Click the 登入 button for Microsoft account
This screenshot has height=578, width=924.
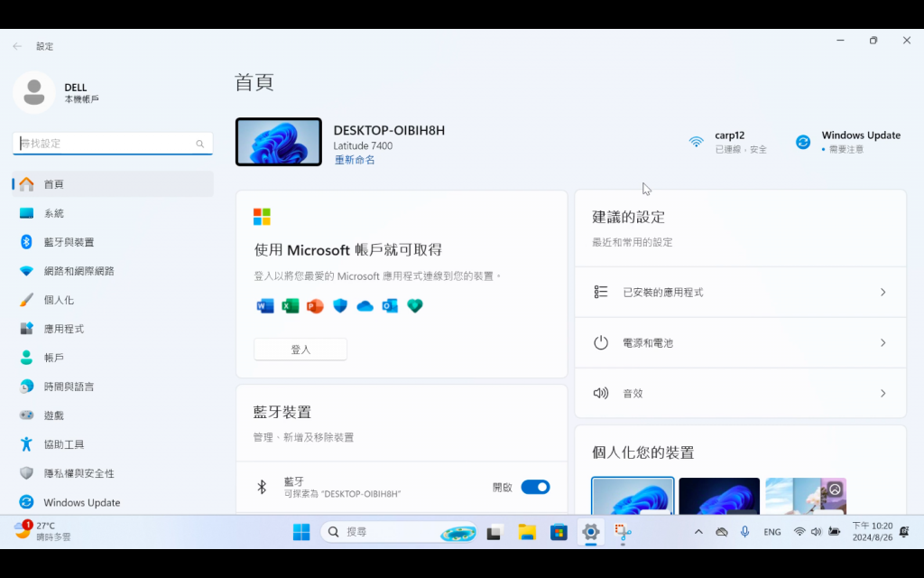(x=300, y=350)
